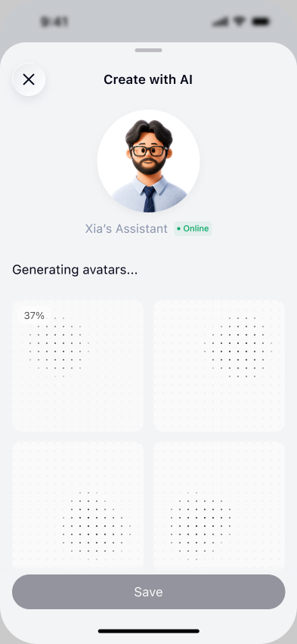Tap the green dot in the Online badge
The image size is (297, 644).
click(178, 229)
